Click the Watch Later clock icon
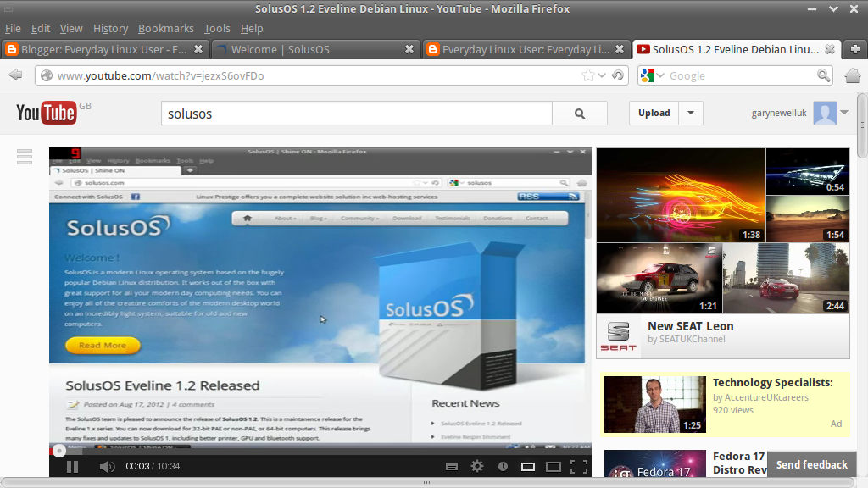The image size is (868, 488). click(503, 467)
